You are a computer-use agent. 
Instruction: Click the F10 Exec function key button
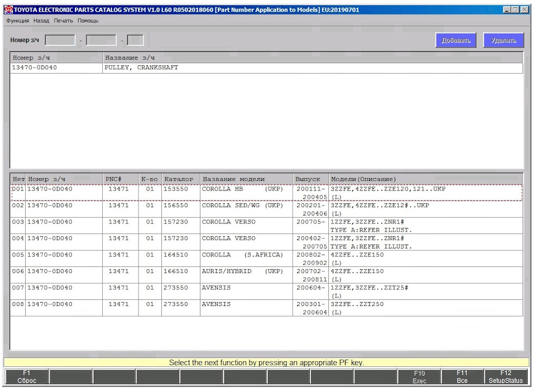[419, 376]
